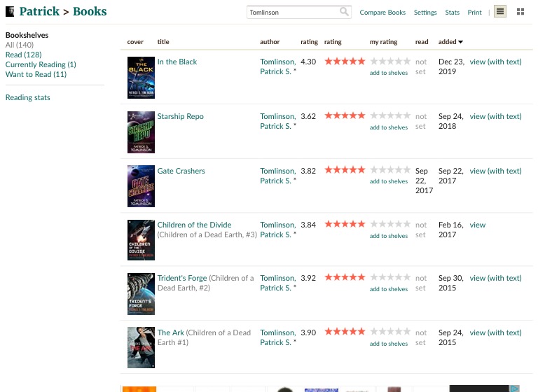Open Gate Crashers cover thumbnail

[141, 186]
